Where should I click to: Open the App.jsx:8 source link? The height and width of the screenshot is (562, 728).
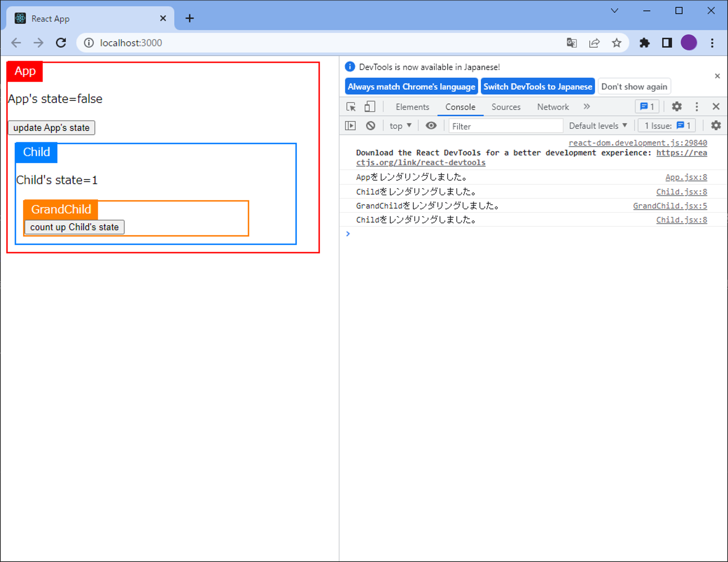click(686, 177)
